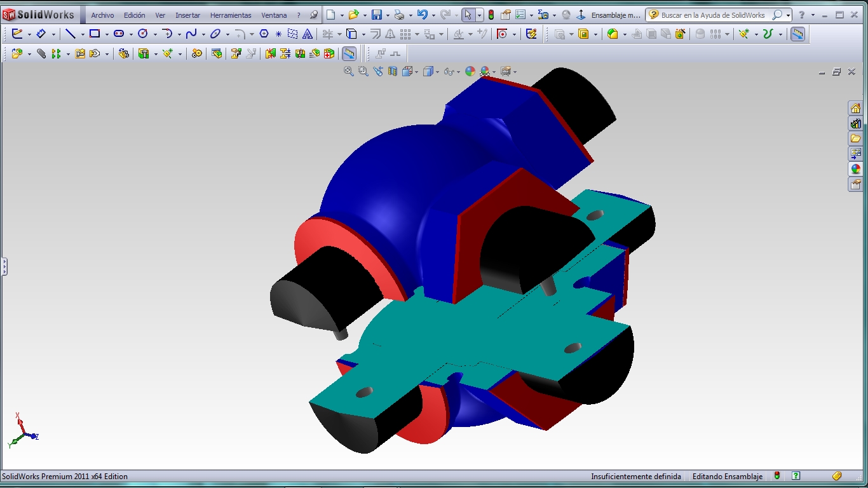
Task: Open the Apply Scene dropdown arrow
Action: [494, 72]
